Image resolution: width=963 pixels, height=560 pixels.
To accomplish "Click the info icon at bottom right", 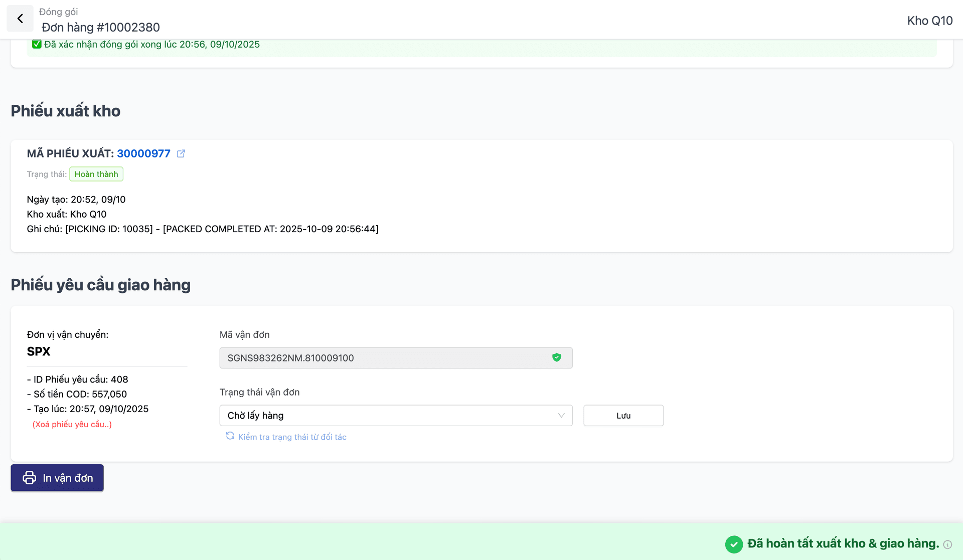I will (947, 544).
